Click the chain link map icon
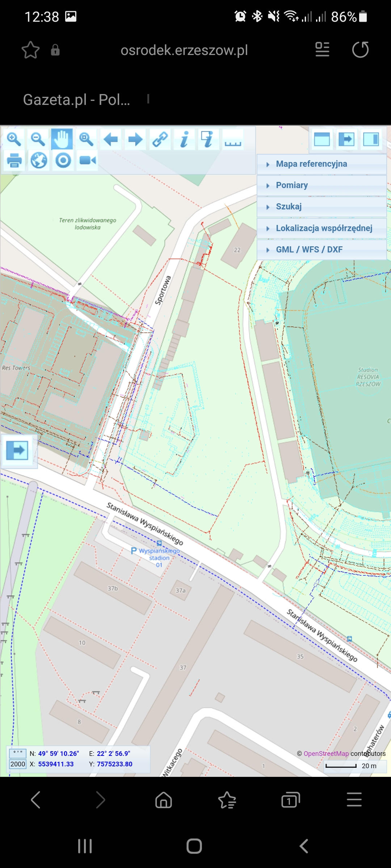 (160, 139)
